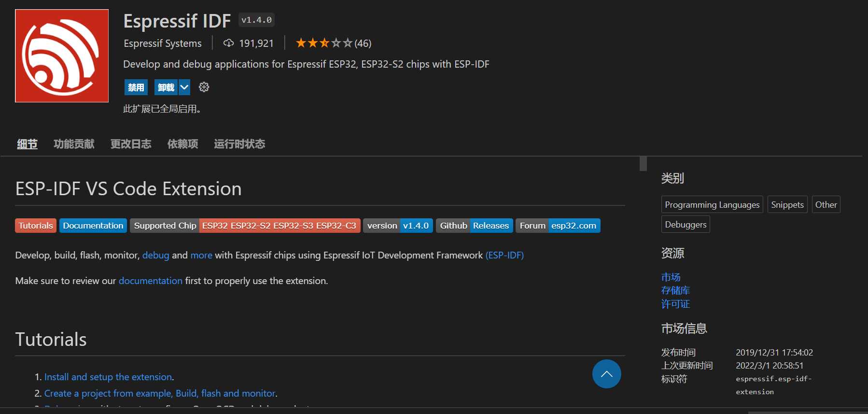Click the Forum esp32.com badge
The image size is (868, 414).
(x=558, y=226)
